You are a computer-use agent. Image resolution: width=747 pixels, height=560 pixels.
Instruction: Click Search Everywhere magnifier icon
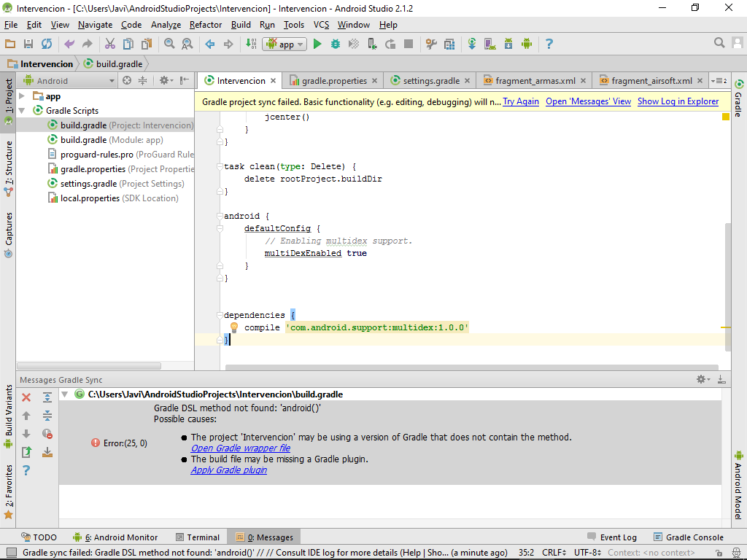(x=719, y=43)
